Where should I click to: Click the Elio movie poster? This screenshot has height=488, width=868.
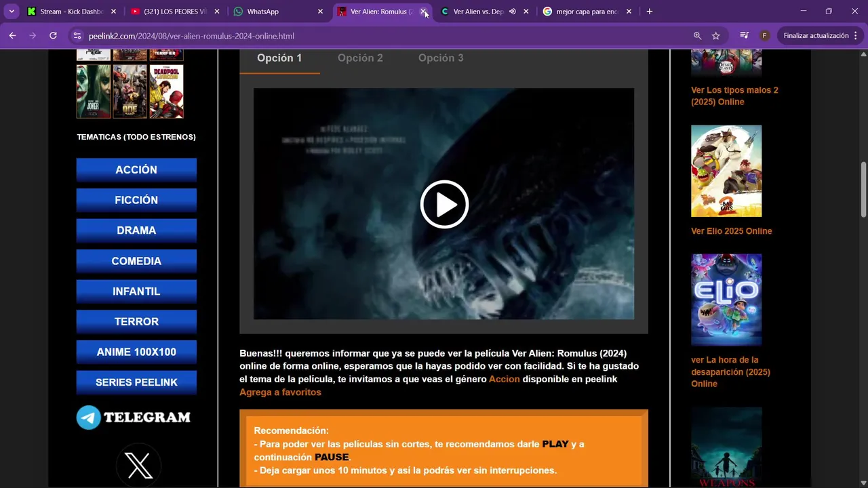click(726, 300)
